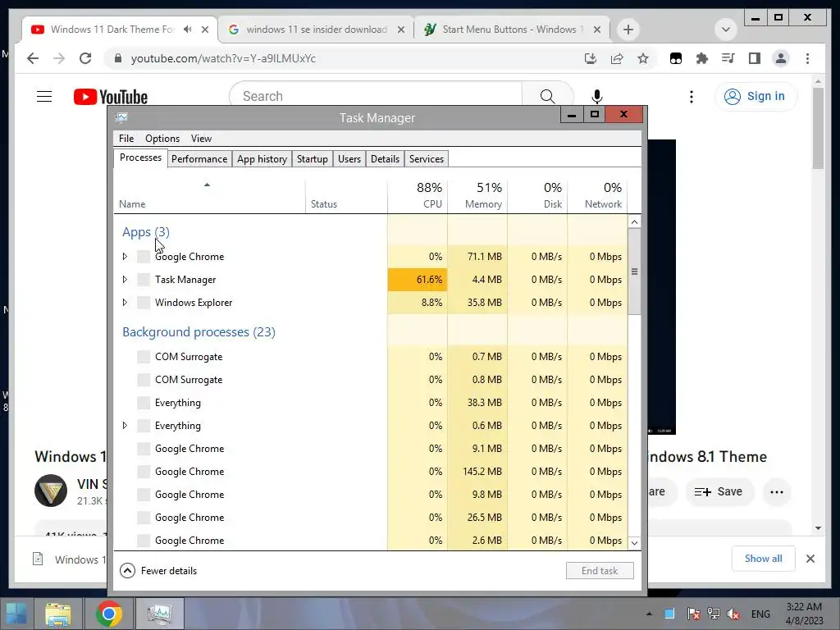The height and width of the screenshot is (630, 840).
Task: Switch to the Details tab
Action: [386, 159]
